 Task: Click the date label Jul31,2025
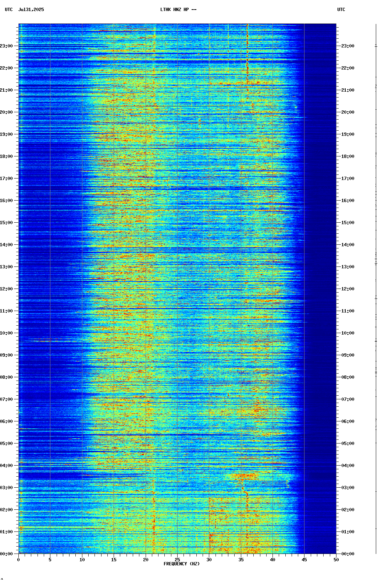[31, 10]
